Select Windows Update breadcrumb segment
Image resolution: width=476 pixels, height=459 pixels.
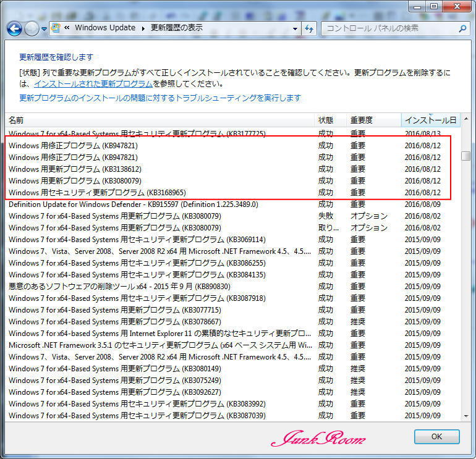(105, 28)
